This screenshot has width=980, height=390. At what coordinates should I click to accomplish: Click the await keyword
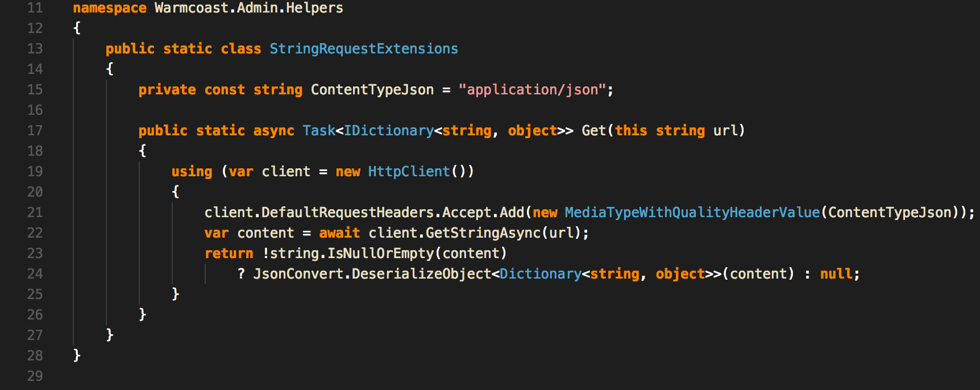pyautogui.click(x=339, y=233)
